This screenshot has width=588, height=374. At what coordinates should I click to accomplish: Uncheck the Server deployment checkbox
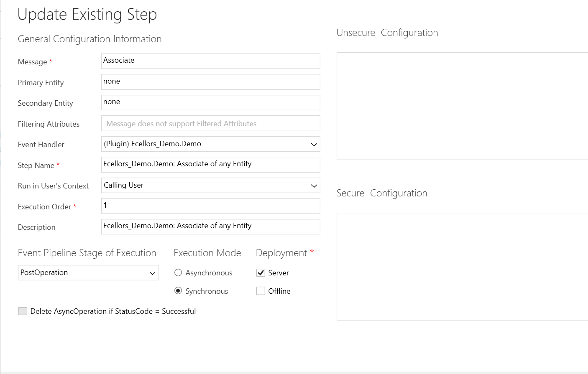coord(261,273)
